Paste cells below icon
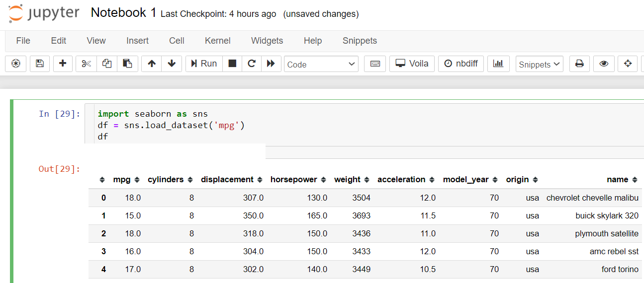Viewport: 644px width, 283px height. pos(128,64)
